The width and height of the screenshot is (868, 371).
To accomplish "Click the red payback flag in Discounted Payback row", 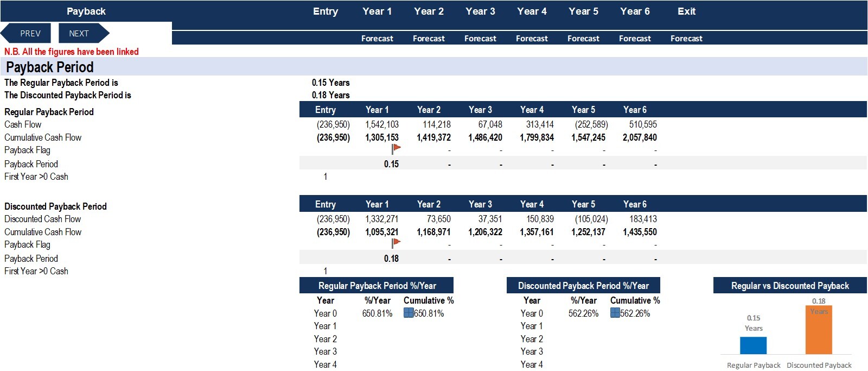I will 396,243.
